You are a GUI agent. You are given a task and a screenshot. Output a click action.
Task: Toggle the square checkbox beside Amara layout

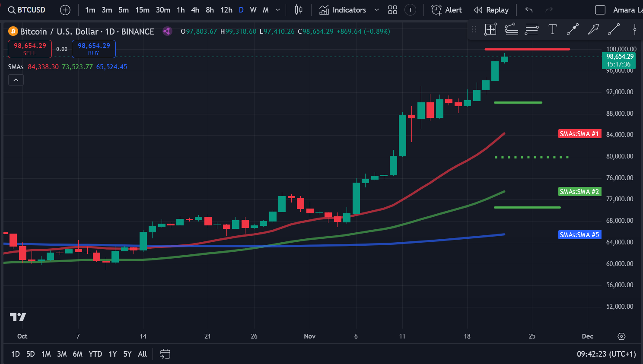tap(600, 10)
